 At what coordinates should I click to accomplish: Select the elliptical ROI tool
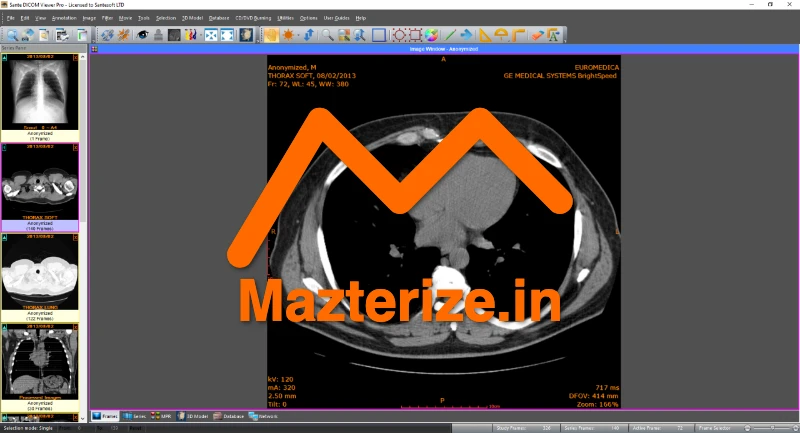click(398, 35)
